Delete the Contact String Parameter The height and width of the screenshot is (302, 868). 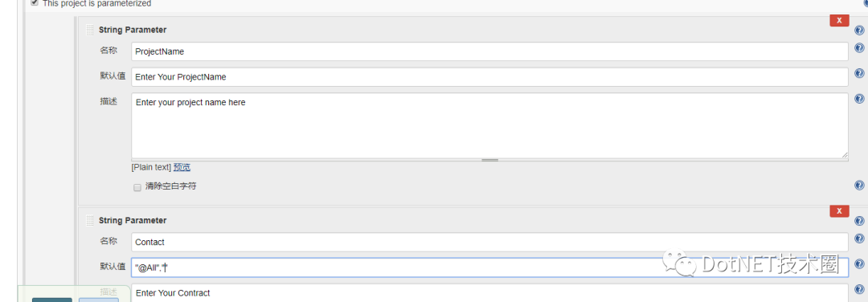pyautogui.click(x=839, y=210)
